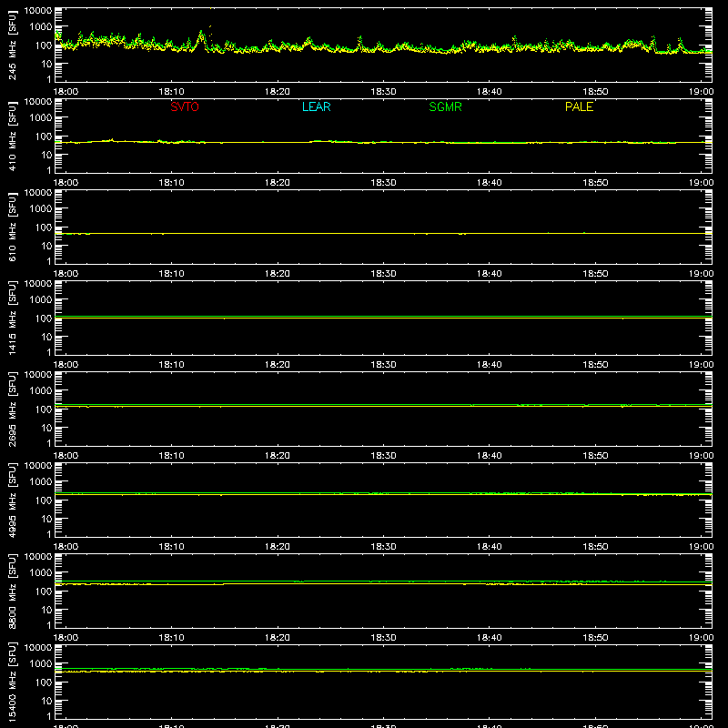Click the yellow PALE station label

coord(579,106)
